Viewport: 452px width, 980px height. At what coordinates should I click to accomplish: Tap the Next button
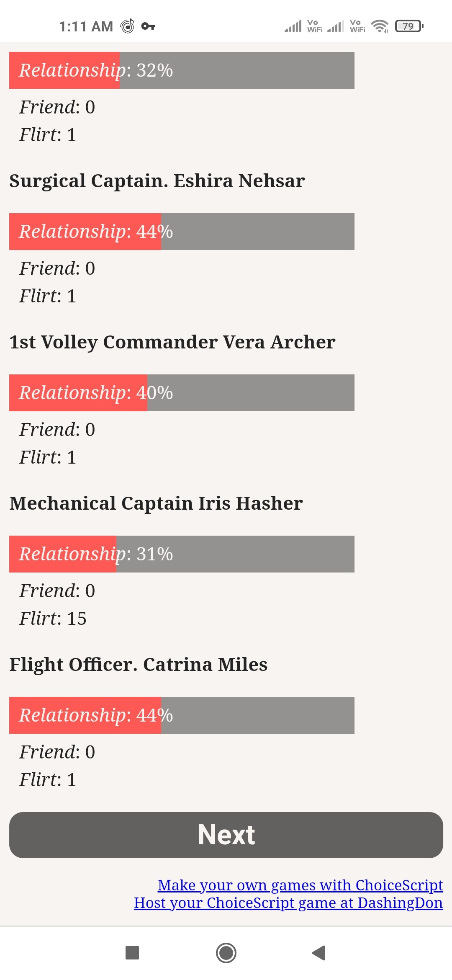(x=226, y=835)
